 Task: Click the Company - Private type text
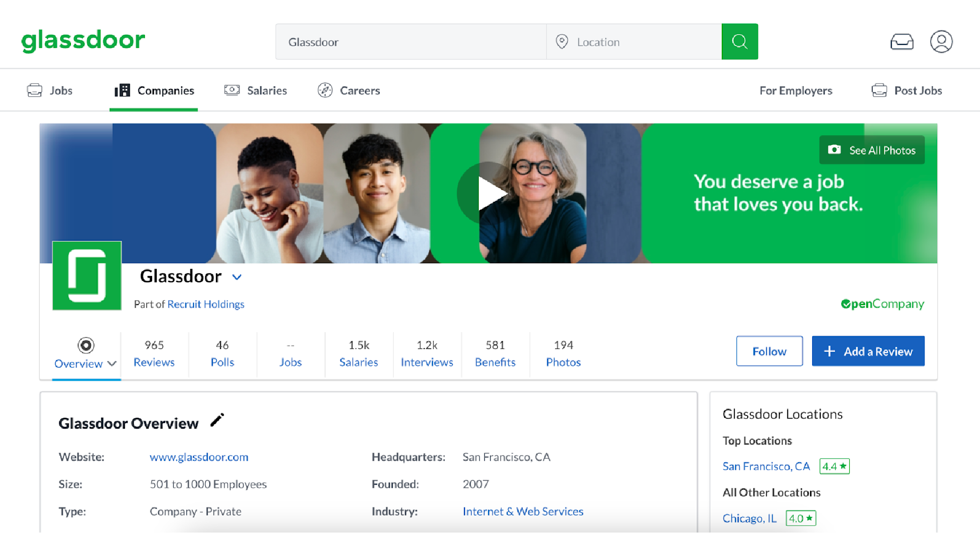[195, 512]
